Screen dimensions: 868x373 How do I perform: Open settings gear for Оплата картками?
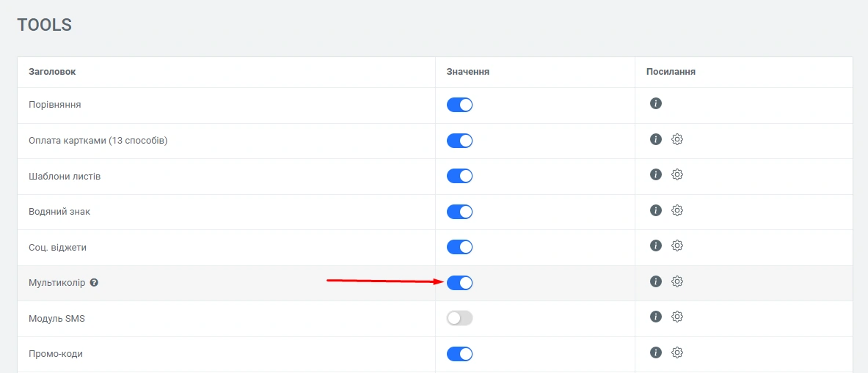tap(677, 139)
